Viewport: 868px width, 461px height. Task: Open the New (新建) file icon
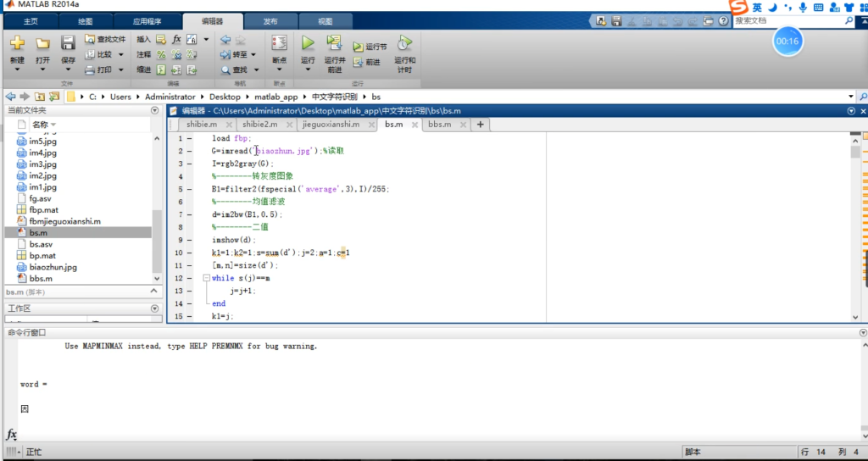(17, 43)
